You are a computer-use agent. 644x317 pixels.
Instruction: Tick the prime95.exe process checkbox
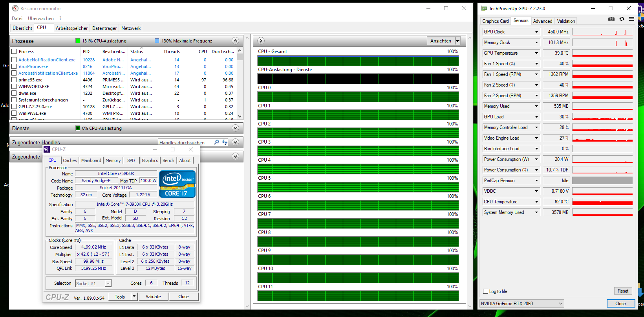click(14, 80)
